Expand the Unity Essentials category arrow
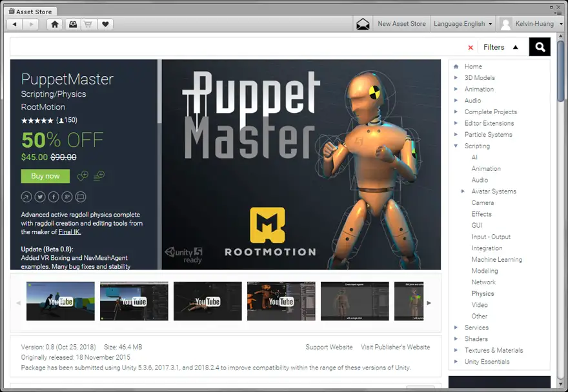This screenshot has width=568, height=392. pos(456,362)
